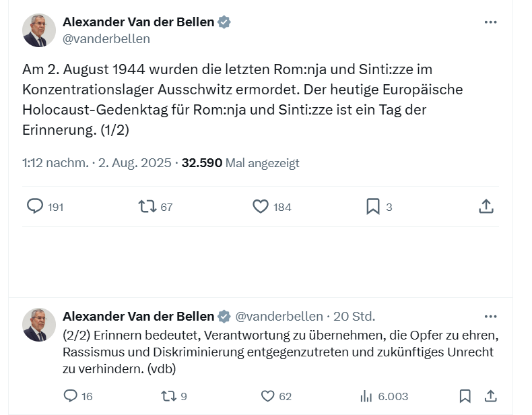
Task: Click the verified badge next to top name
Action: coord(224,22)
